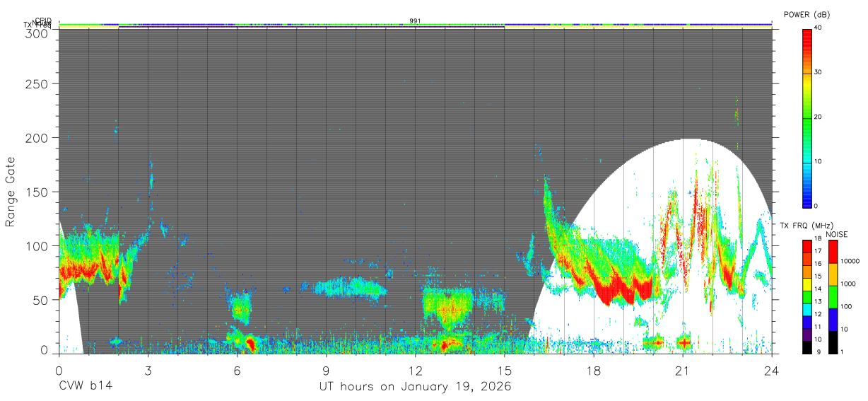
Task: Click the 3 tick on UT hours axis
Action: click(x=148, y=369)
